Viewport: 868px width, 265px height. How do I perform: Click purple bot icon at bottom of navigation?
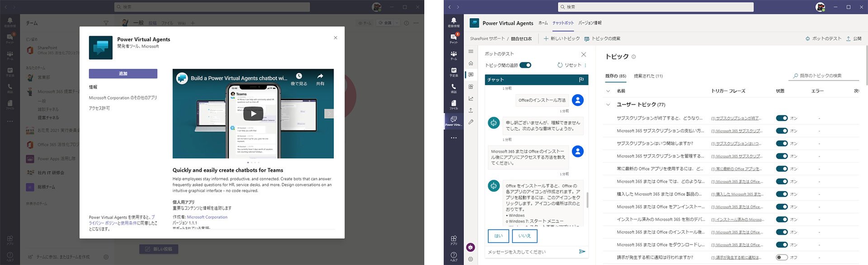coord(471,247)
